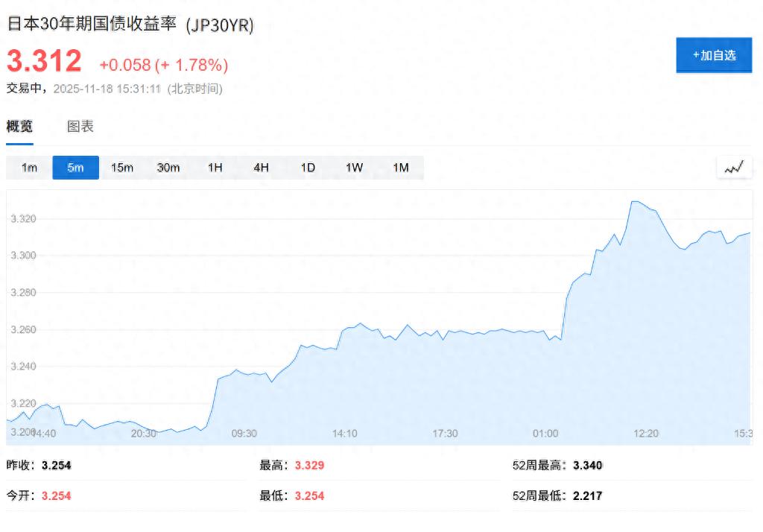Select the 15m timeframe

(121, 167)
